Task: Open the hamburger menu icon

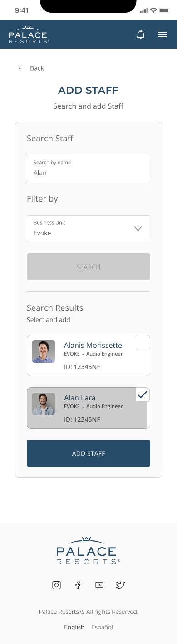Action: (x=162, y=34)
